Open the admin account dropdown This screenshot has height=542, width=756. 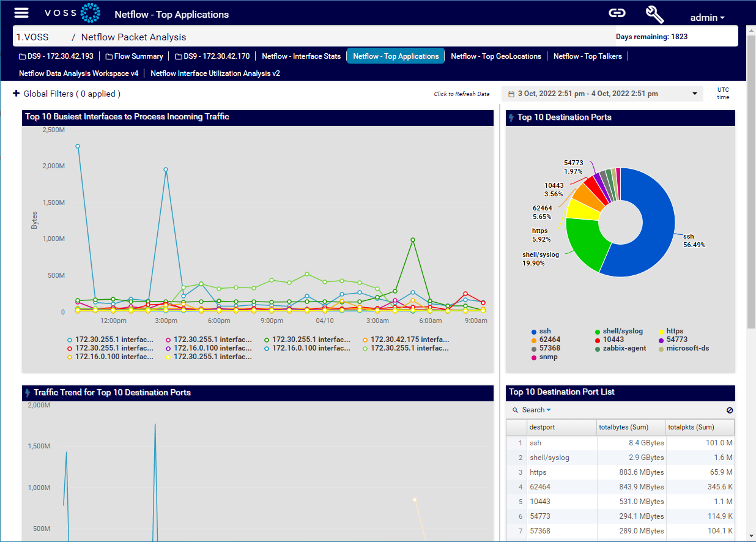[x=704, y=17]
